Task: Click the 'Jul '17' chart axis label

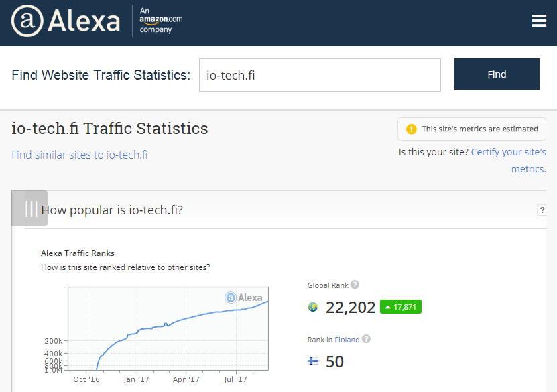Action: click(235, 379)
